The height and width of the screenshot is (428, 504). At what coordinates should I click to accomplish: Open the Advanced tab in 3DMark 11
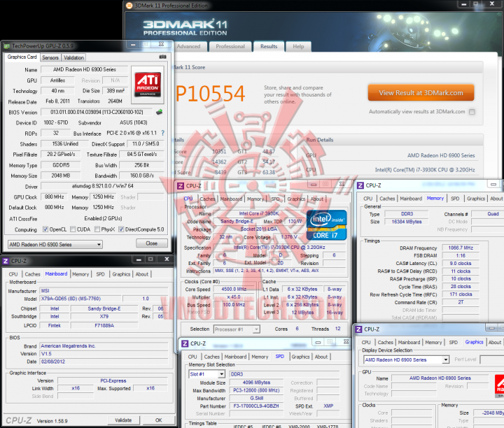pos(189,47)
